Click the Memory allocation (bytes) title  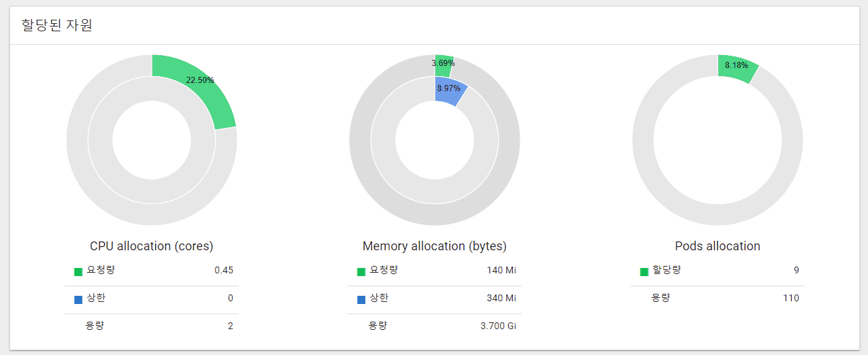click(435, 246)
